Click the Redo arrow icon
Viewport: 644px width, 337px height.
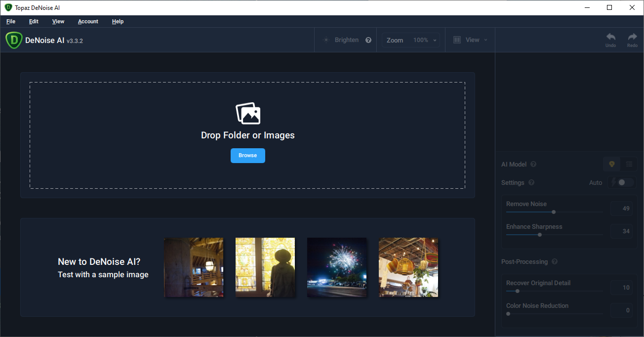point(632,37)
